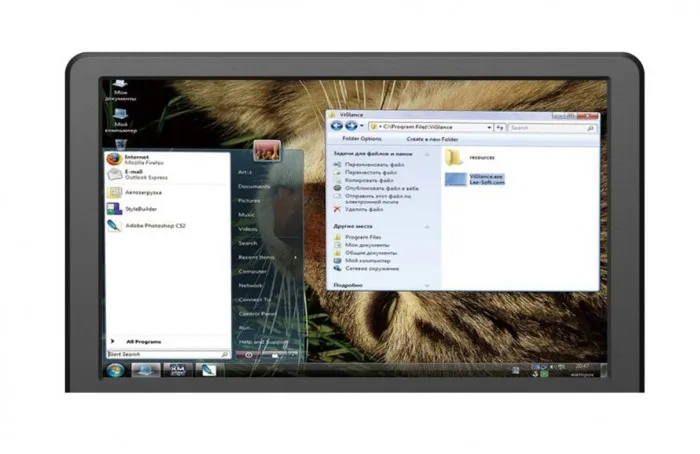Switch to the XM taskbar button
Image resolution: width=700 pixels, height=454 pixels.
(x=178, y=370)
